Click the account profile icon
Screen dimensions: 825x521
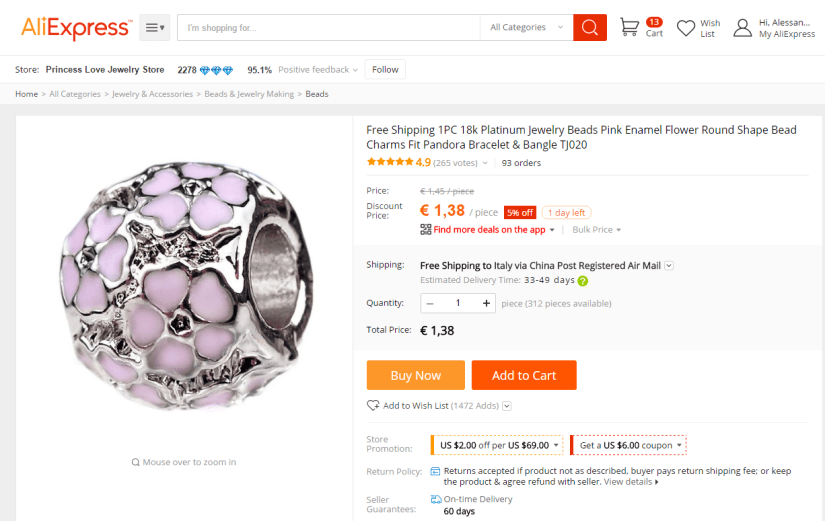coord(742,28)
